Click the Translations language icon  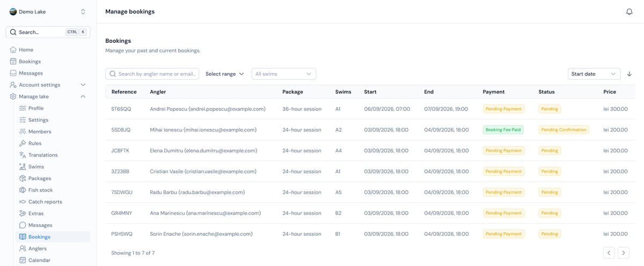pos(23,155)
